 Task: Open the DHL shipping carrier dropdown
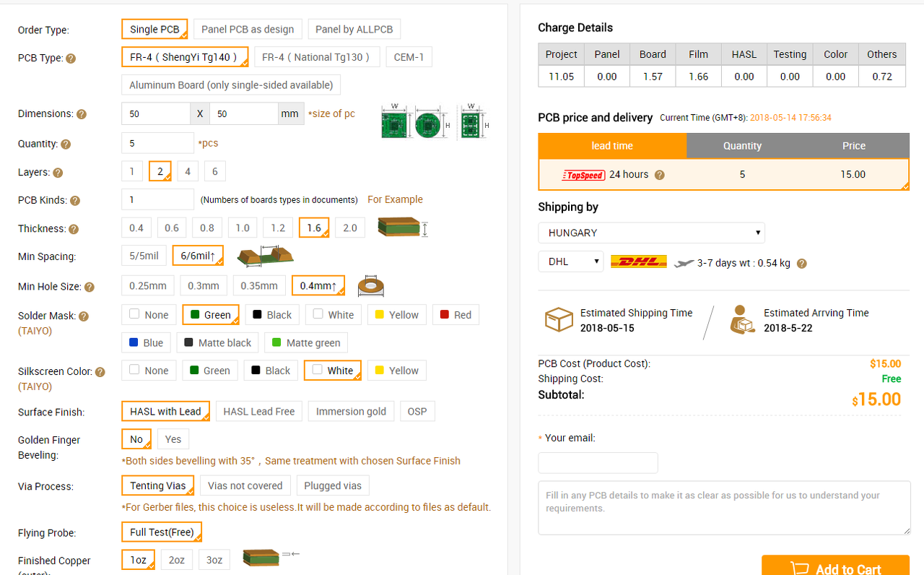[x=570, y=261]
